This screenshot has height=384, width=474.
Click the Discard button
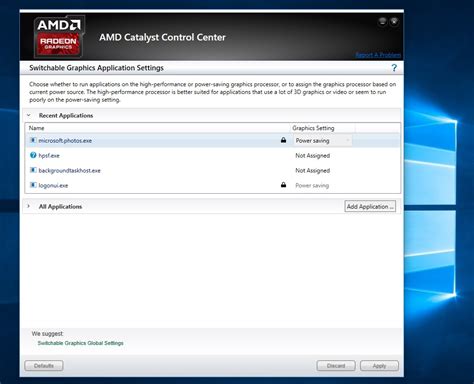coord(336,366)
